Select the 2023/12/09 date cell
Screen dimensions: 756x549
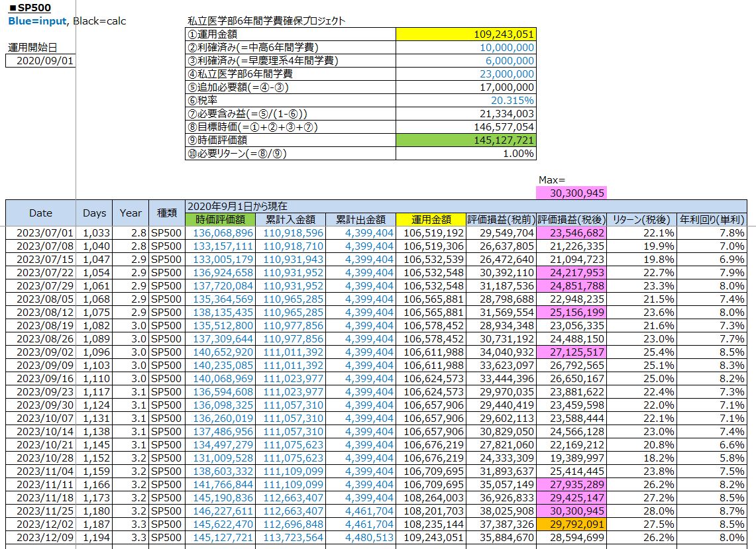(x=40, y=537)
